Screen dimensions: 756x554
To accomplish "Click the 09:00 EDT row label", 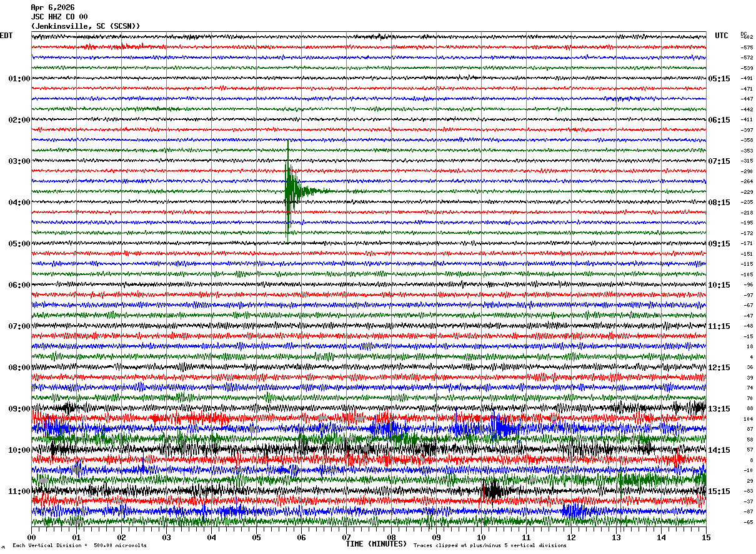I will click(19, 409).
